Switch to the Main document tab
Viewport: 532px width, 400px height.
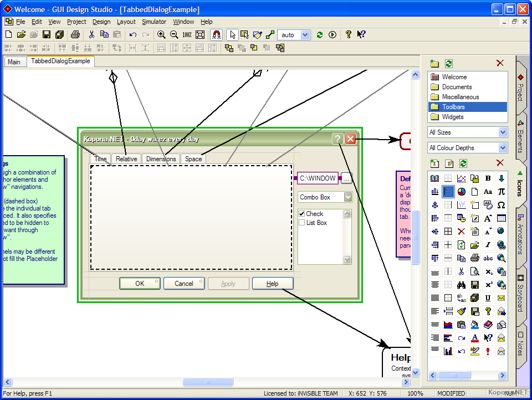pos(14,61)
